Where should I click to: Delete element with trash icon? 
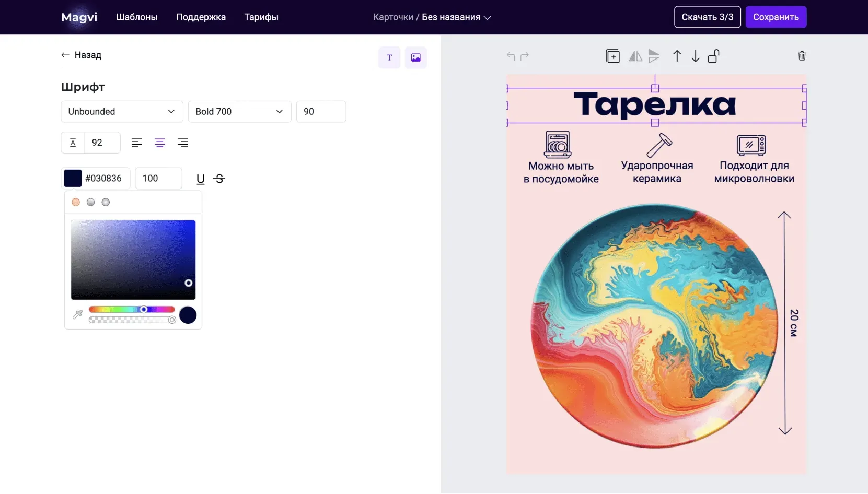(x=802, y=56)
